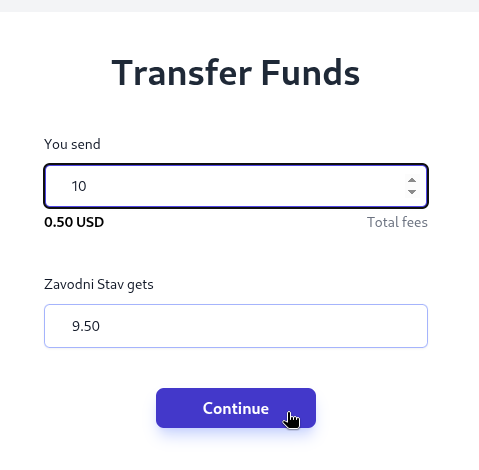Click the word Funds in the page title
The width and height of the screenshot is (479, 470).
[310, 73]
